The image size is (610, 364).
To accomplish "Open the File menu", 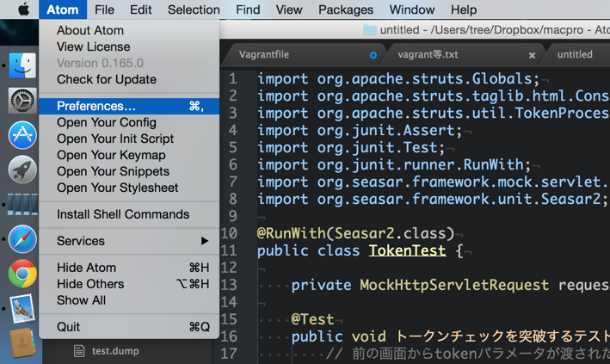I will point(104,9).
